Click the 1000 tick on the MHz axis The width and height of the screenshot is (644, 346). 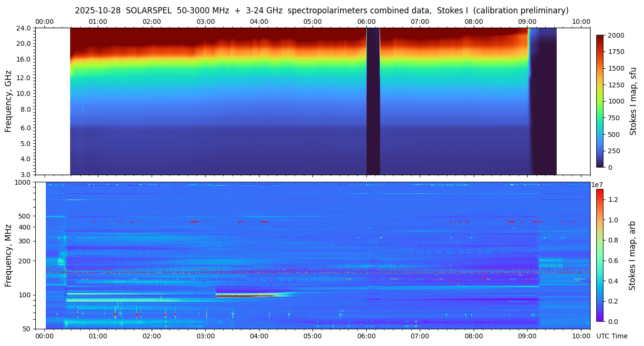click(23, 182)
